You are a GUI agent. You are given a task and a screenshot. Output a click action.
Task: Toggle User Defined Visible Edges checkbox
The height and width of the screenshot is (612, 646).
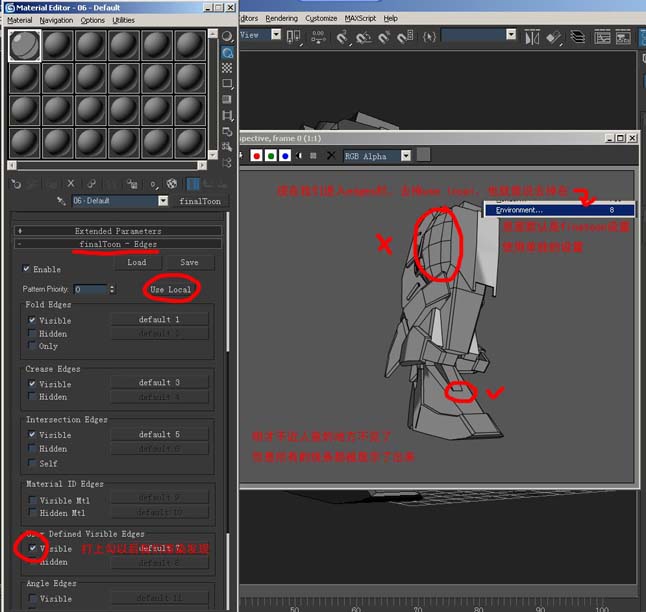[33, 548]
